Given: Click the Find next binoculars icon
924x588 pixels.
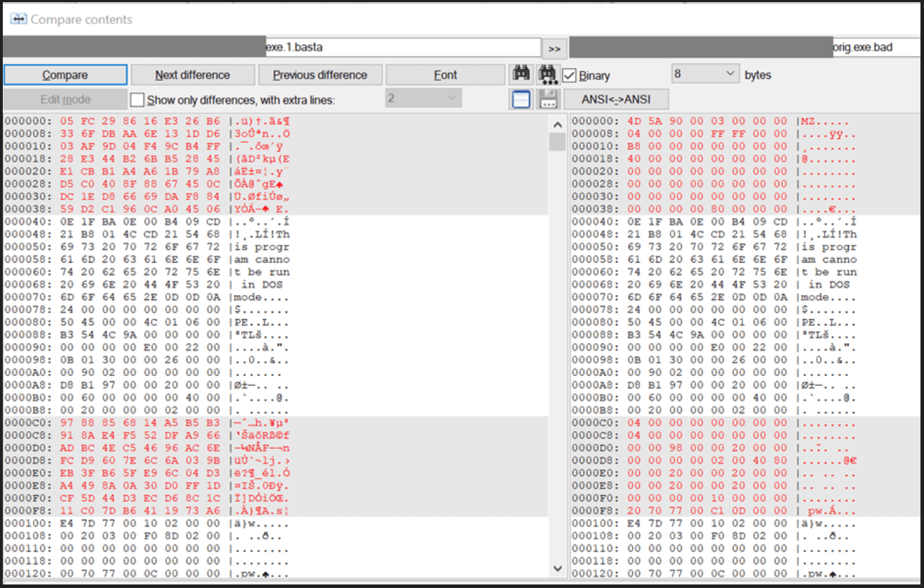Looking at the screenshot, I should click(548, 74).
